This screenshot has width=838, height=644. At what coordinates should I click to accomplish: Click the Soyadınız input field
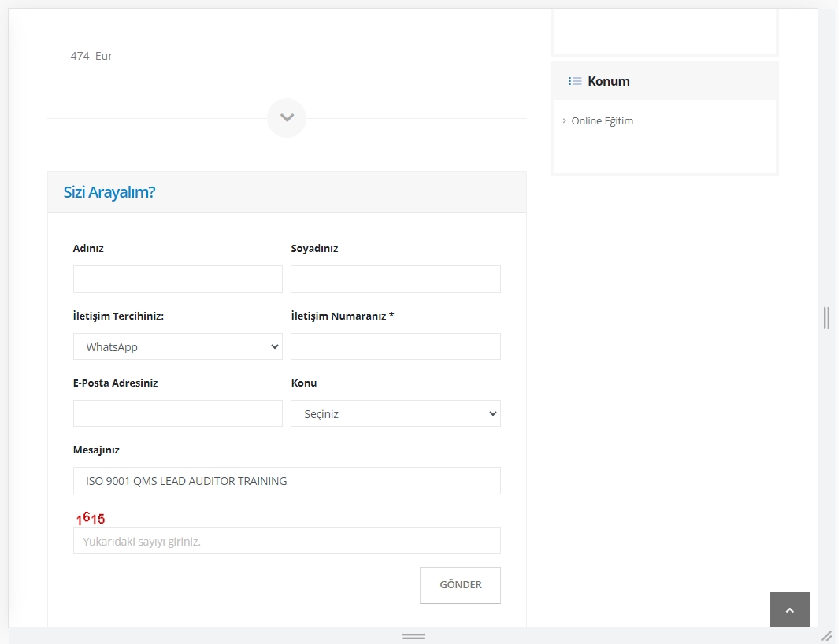(x=395, y=279)
